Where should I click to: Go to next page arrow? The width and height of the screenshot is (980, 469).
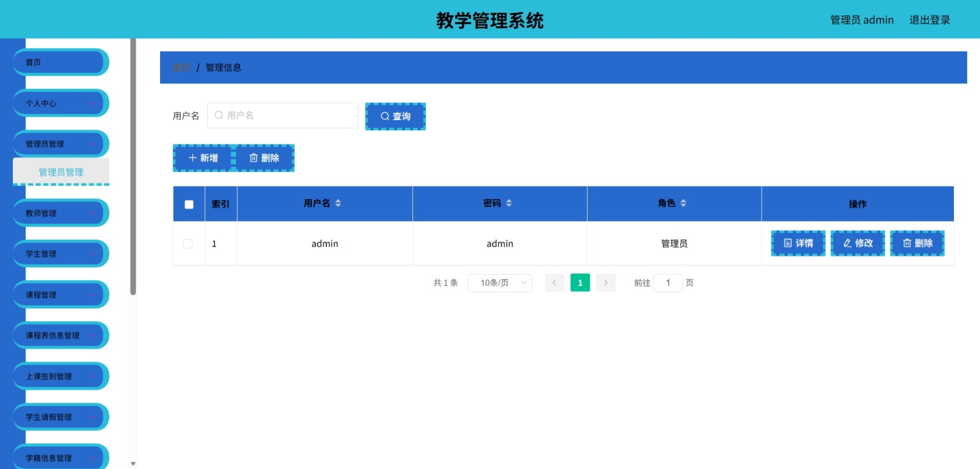606,283
